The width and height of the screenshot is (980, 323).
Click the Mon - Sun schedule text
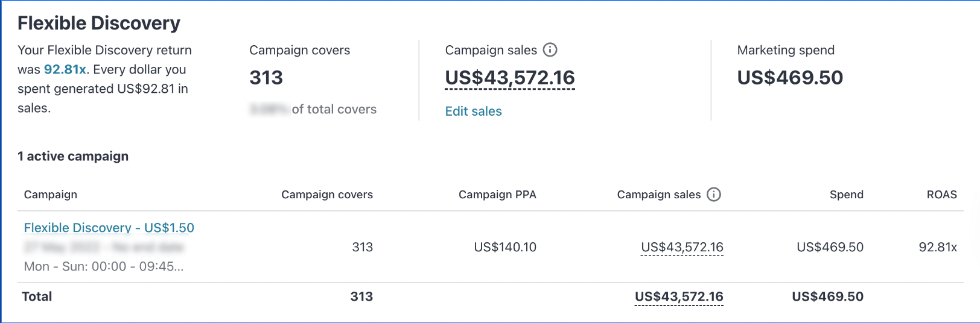point(104,266)
